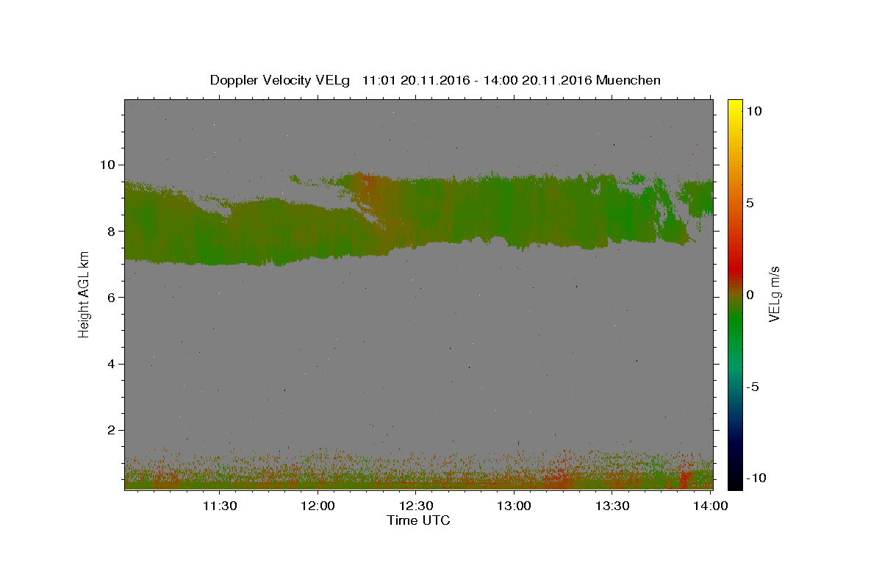Click the 13:30 time axis label
The width and height of the screenshot is (882, 588).
point(613,506)
